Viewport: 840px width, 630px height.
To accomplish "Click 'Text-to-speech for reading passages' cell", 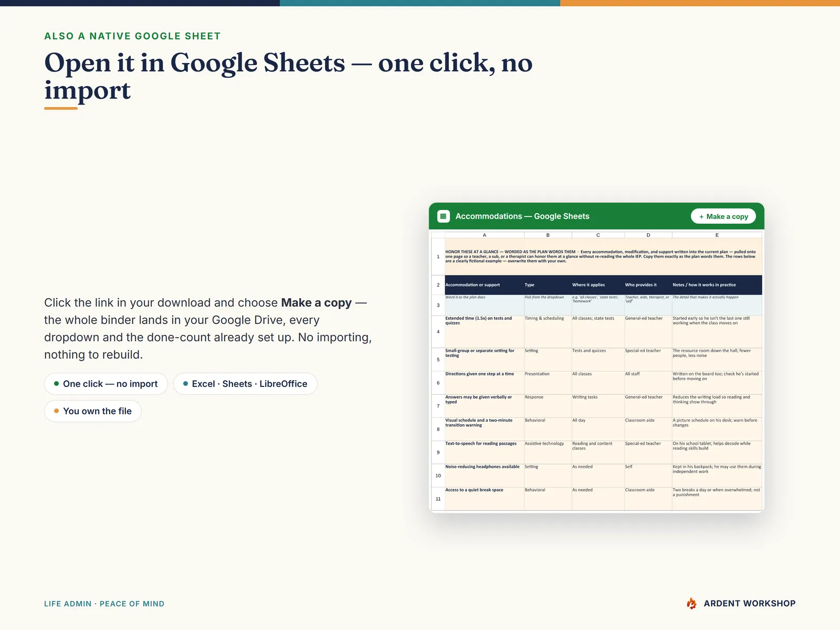I will [484, 453].
